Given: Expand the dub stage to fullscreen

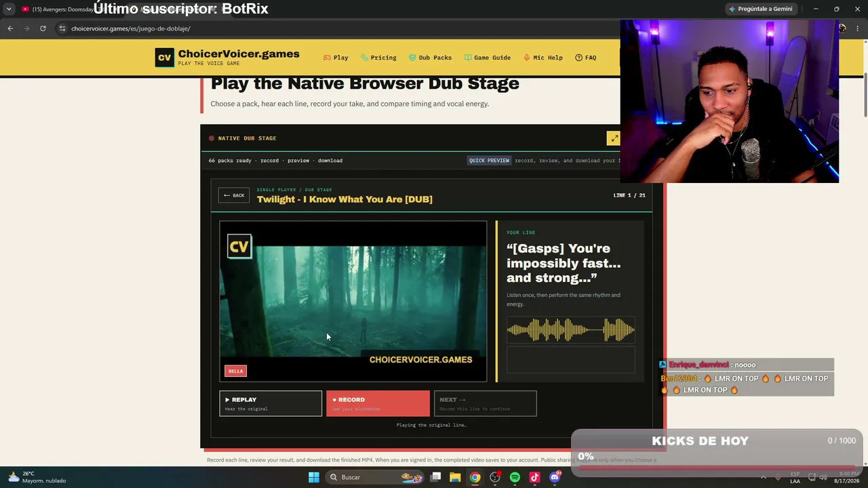Looking at the screenshot, I should [x=613, y=138].
